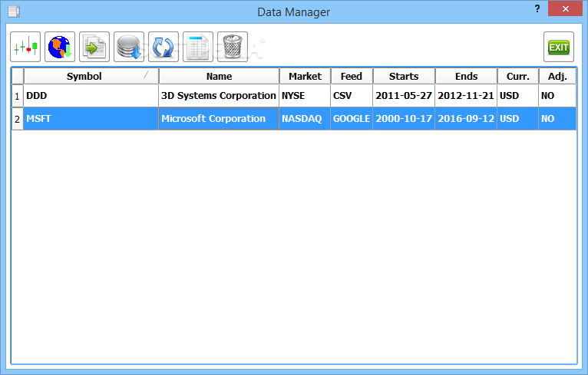Select the DDD symbol cell
Viewport: 588px width, 375px height.
coord(91,96)
